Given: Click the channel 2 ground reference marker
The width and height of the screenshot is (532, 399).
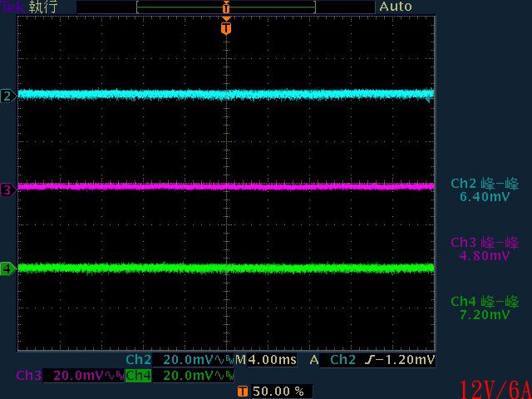Looking at the screenshot, I should pos(7,96).
